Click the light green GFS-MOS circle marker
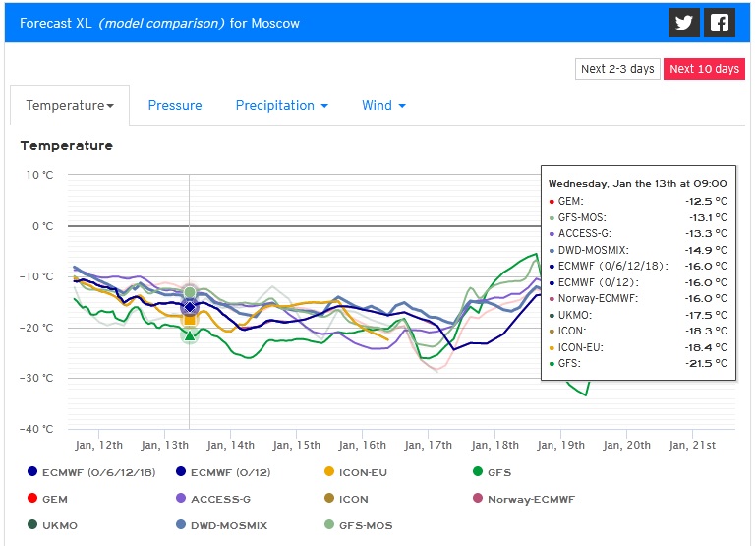The width and height of the screenshot is (756, 546). 190,292
